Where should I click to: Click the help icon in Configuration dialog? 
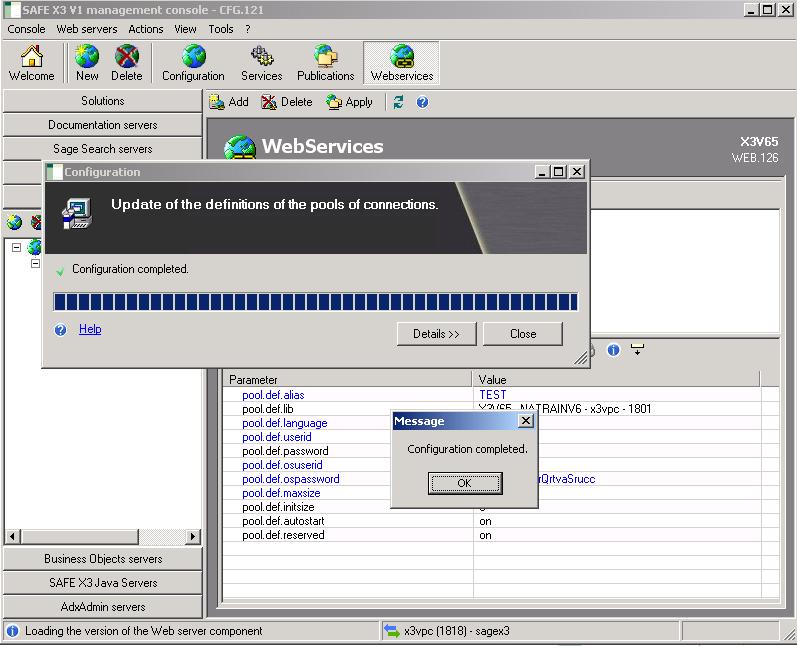click(x=60, y=330)
